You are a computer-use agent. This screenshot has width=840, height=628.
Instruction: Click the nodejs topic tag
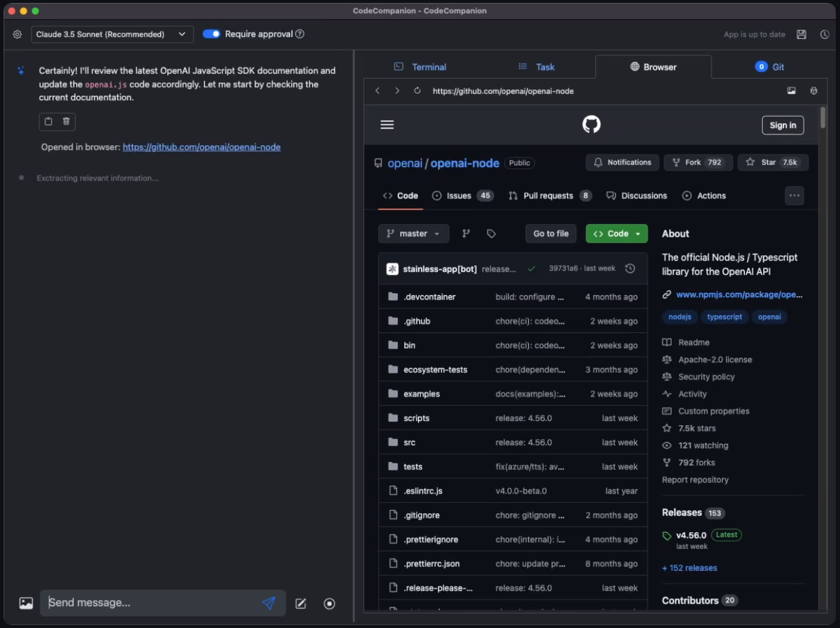click(x=679, y=317)
